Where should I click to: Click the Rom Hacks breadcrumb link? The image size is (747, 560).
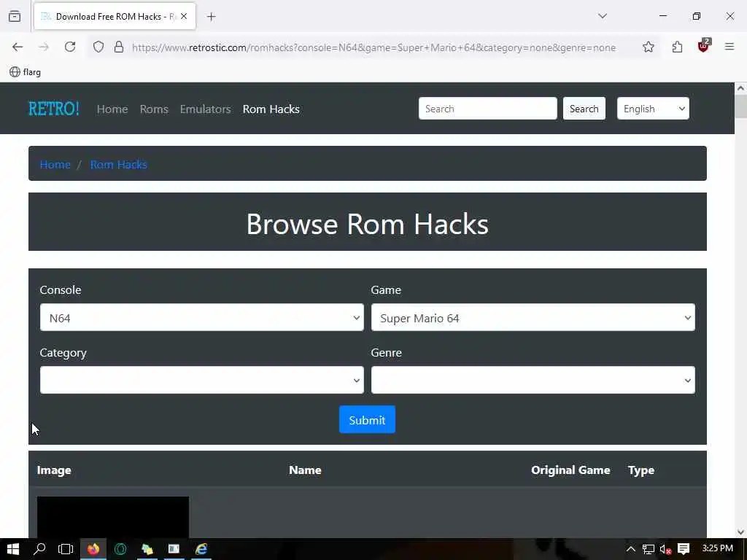(x=119, y=164)
